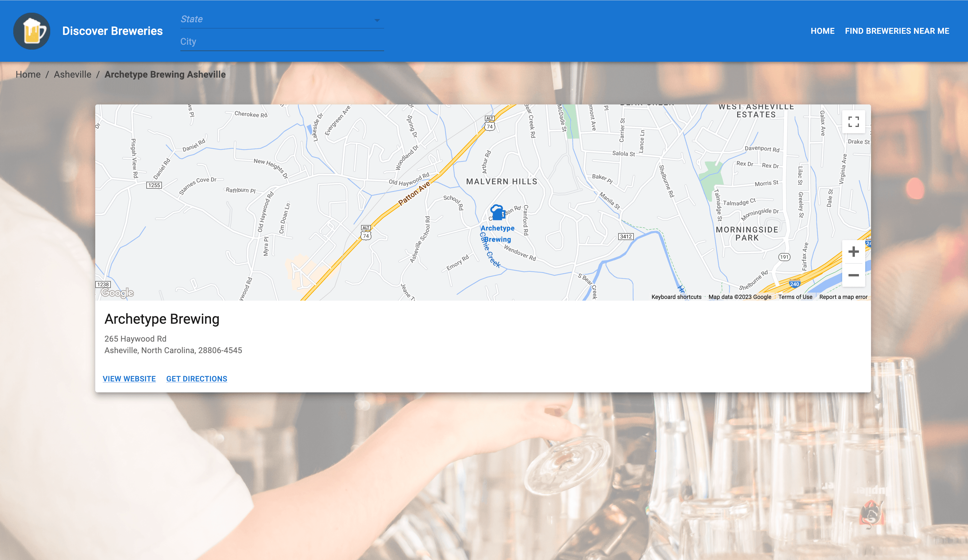Open VIEW WEBSITE link
Screen dimensions: 968x560
pyautogui.click(x=129, y=379)
